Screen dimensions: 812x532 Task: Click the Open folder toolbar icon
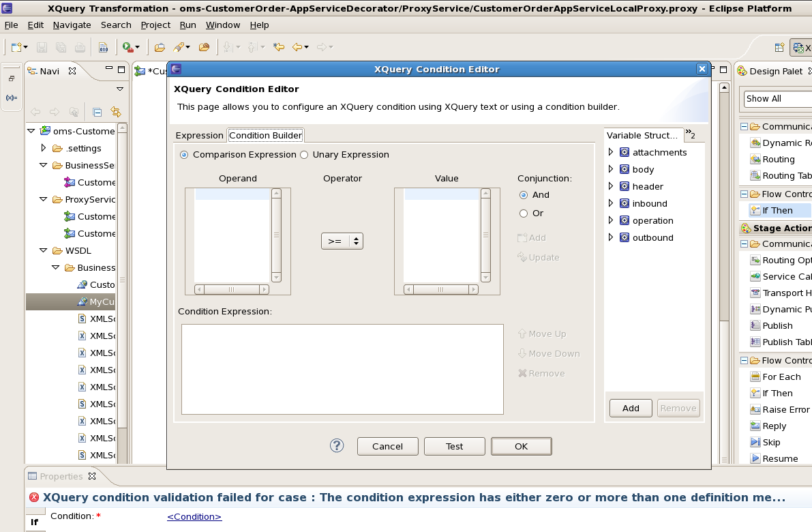[160, 47]
